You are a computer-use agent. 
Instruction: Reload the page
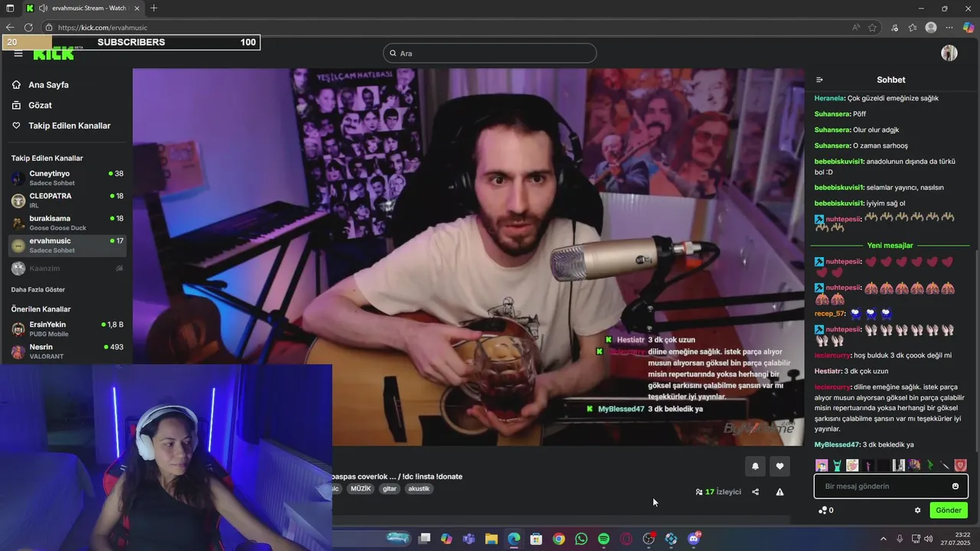point(28,28)
